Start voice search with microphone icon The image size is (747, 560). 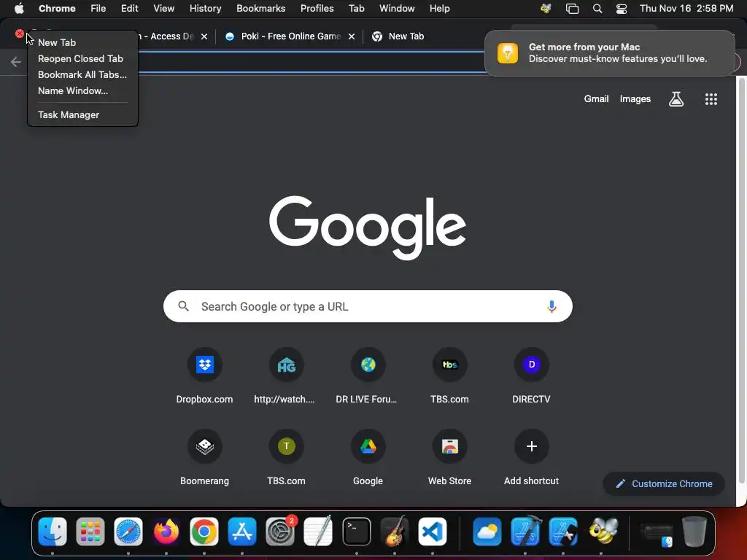tap(551, 306)
